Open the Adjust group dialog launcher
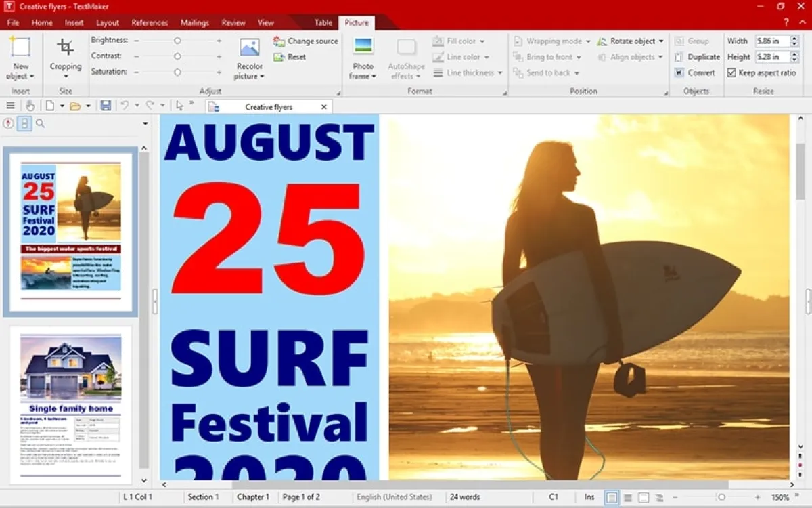Image resolution: width=812 pixels, height=508 pixels. coord(338,93)
